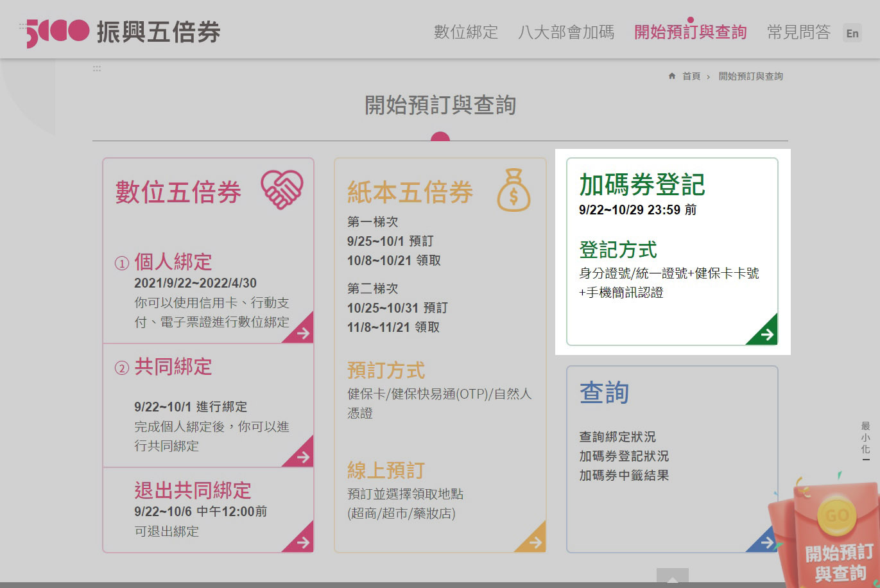Click the 10/25~10/31 預訂 second-round date
The image size is (880, 588).
point(397,308)
